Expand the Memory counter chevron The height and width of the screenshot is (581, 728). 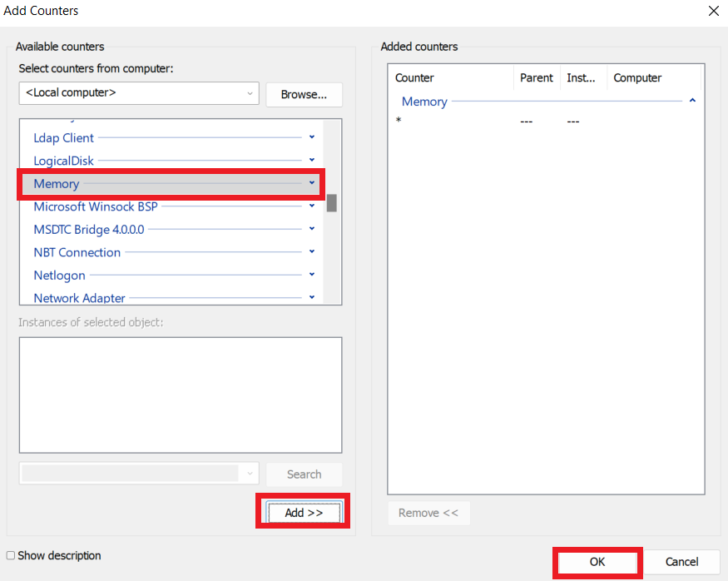(312, 183)
